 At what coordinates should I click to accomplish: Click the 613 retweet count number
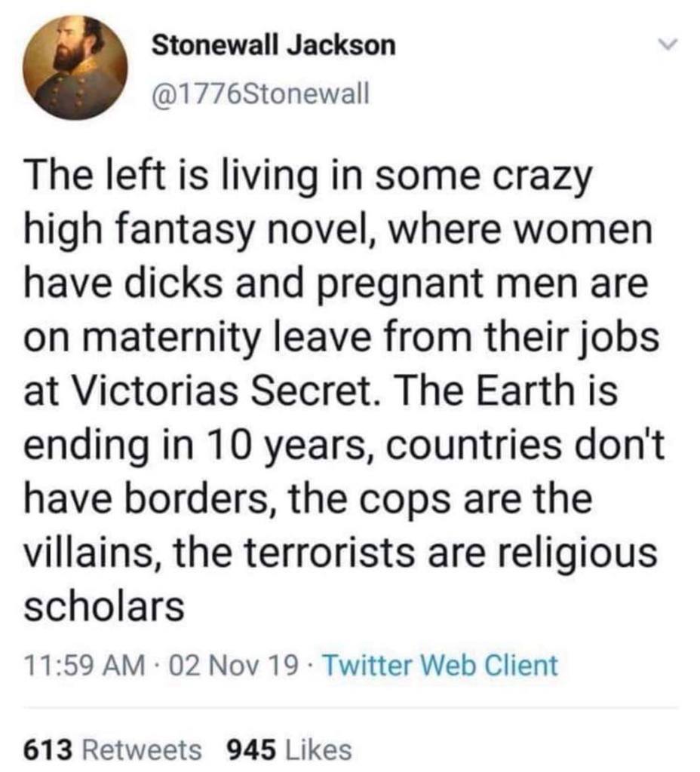click(49, 750)
